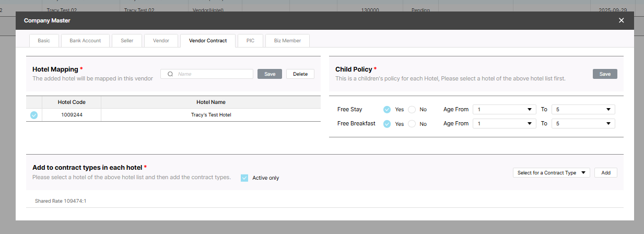Open Free Breakfast age To dropdown
This screenshot has width=644, height=234.
point(583,124)
